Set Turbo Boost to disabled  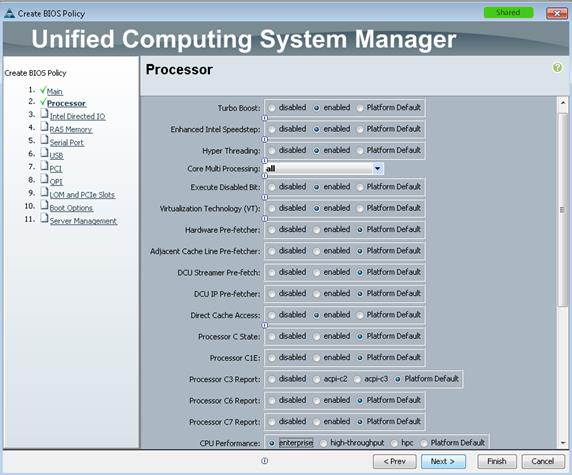click(x=272, y=108)
